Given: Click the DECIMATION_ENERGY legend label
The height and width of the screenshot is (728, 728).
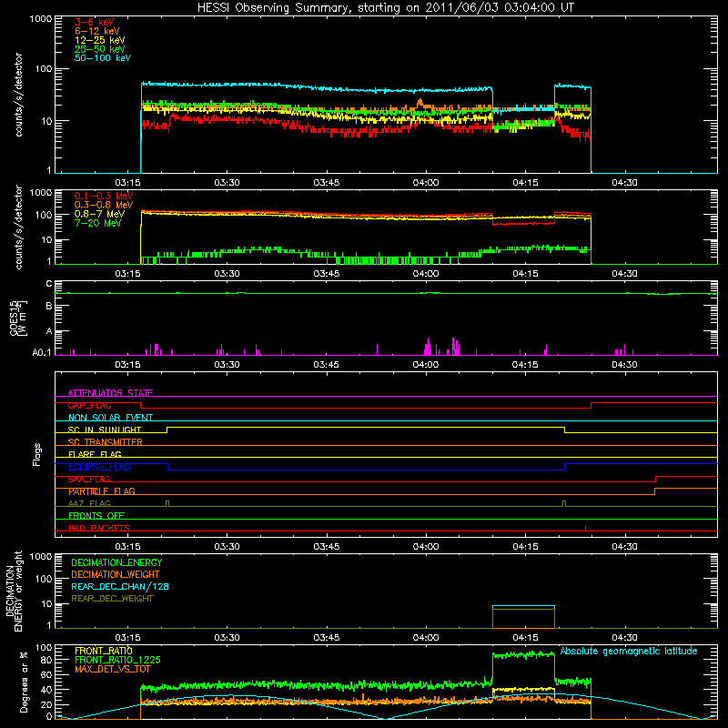Looking at the screenshot, I should tap(116, 562).
